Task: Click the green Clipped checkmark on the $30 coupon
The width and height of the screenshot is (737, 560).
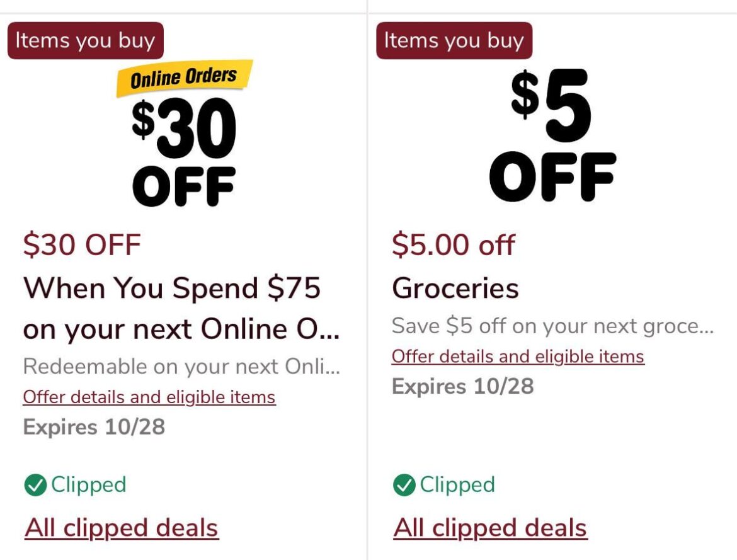Action: pyautogui.click(x=37, y=484)
